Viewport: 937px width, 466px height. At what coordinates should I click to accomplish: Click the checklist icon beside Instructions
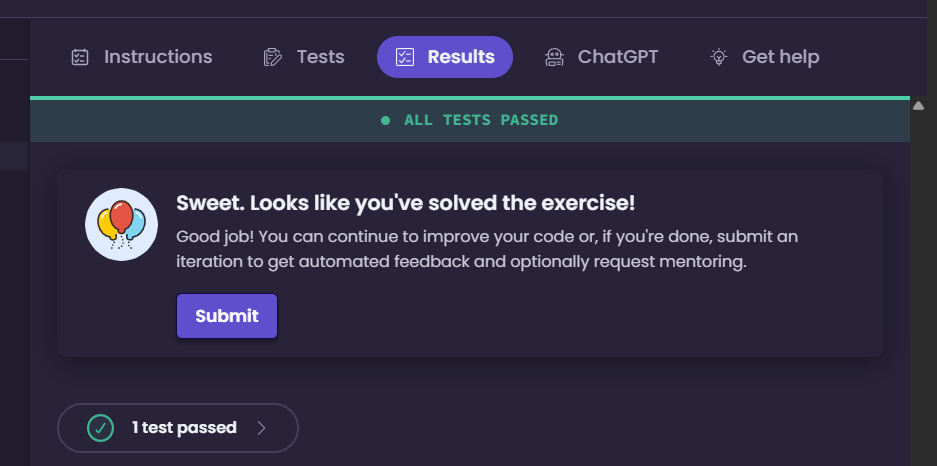(x=79, y=57)
